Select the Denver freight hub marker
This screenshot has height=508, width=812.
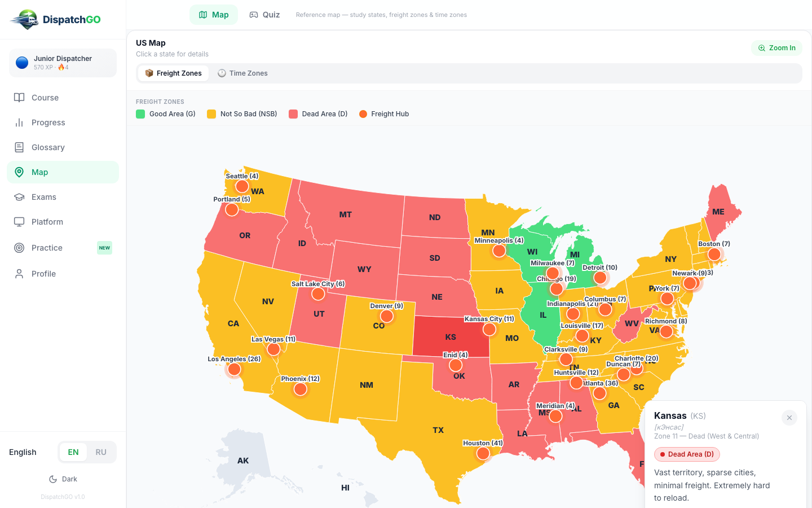(387, 316)
